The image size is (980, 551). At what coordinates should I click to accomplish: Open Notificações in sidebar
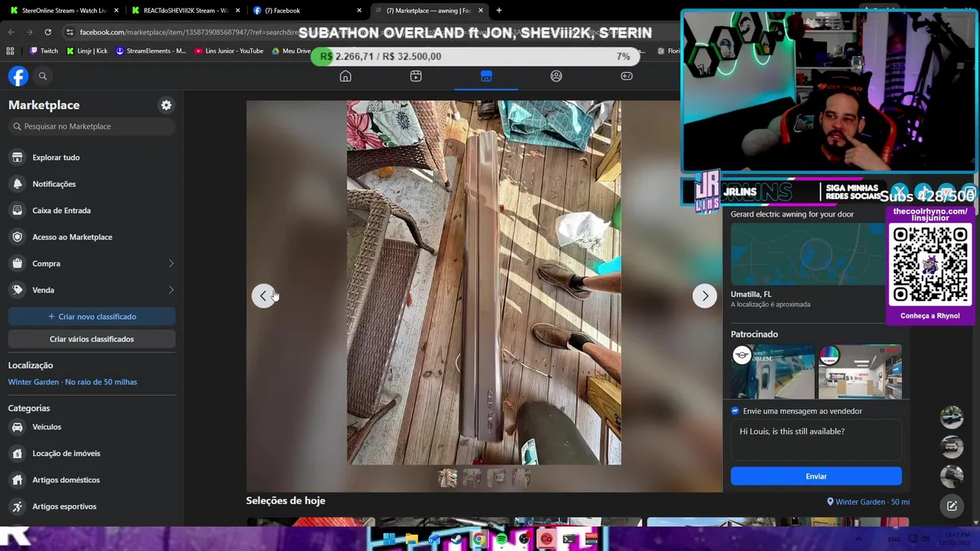click(x=92, y=184)
